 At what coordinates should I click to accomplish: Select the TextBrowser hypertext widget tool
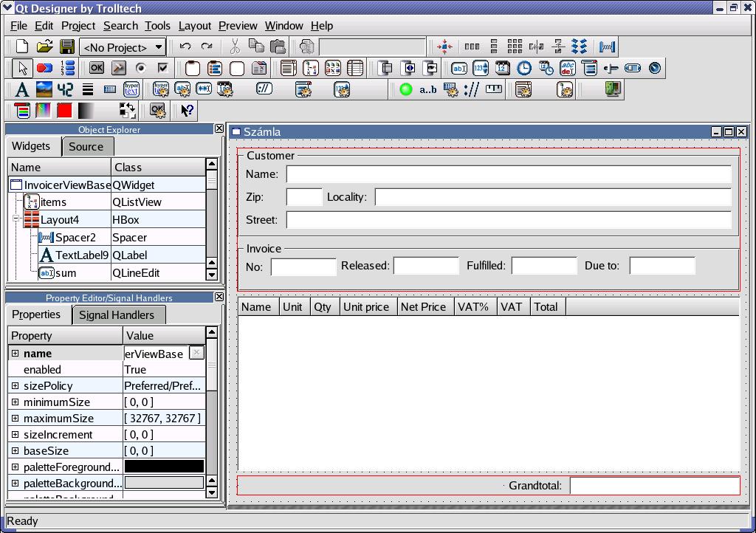[131, 89]
